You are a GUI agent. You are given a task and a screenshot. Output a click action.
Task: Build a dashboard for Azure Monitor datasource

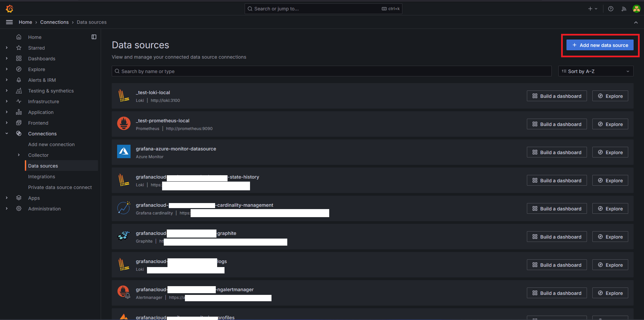557,152
